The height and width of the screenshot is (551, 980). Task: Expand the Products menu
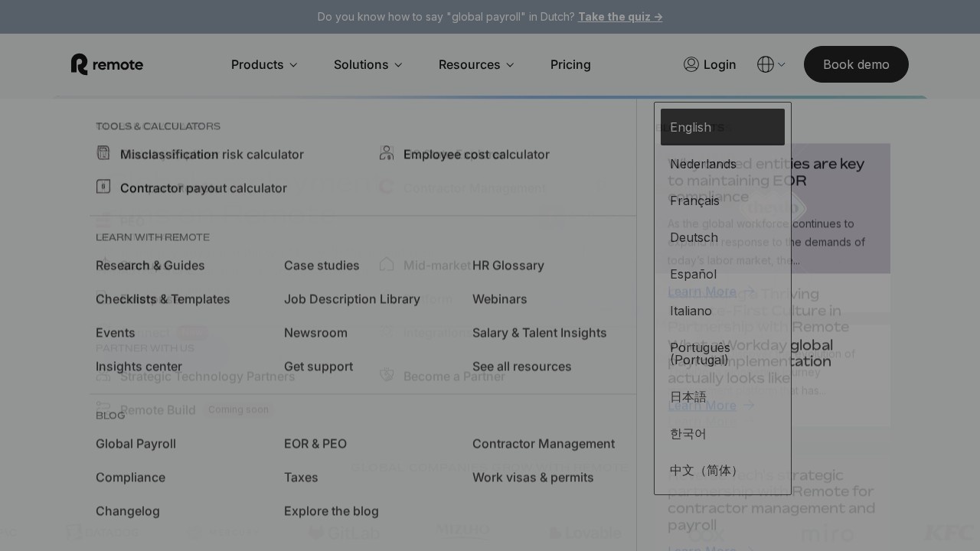[264, 64]
